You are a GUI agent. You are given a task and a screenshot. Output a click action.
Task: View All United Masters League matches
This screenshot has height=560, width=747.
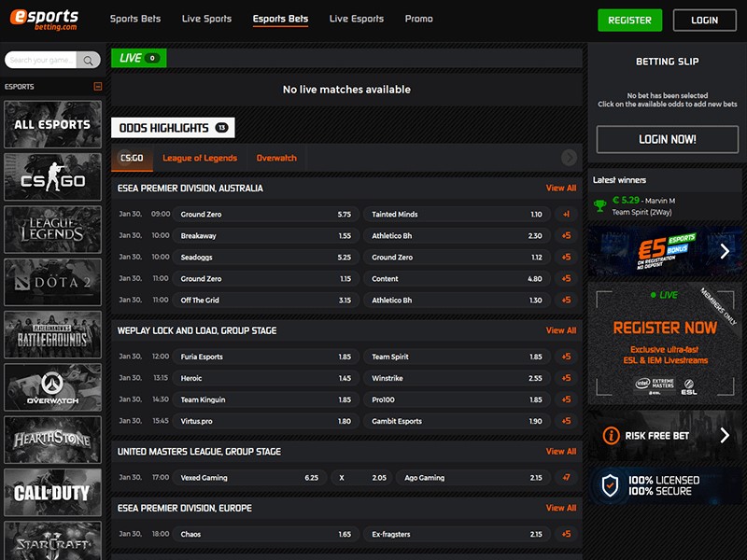pyautogui.click(x=561, y=452)
